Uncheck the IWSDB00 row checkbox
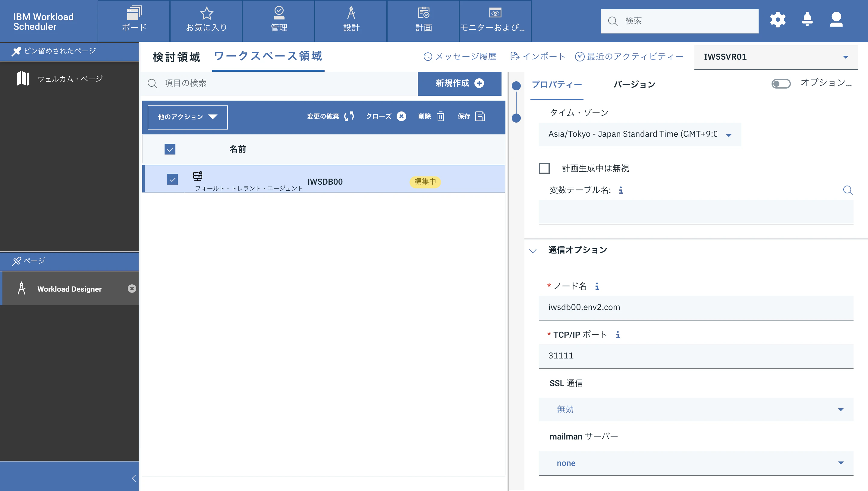 172,180
